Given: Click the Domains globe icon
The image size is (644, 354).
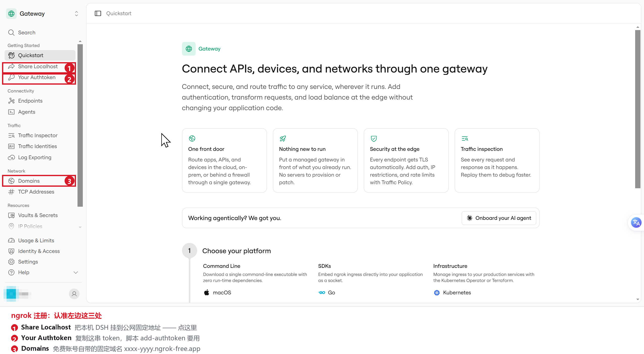Looking at the screenshot, I should coord(11,181).
